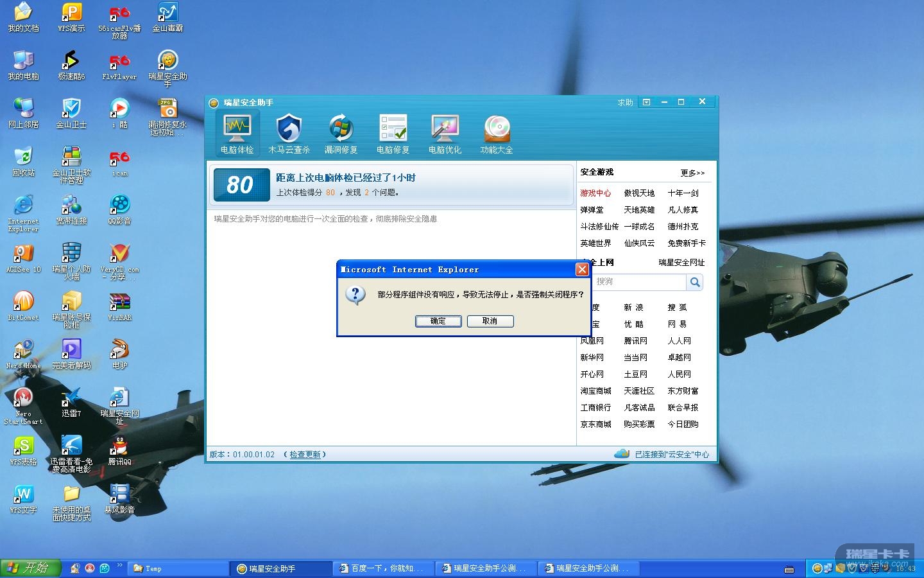
Task: Click the 极速酷6 desktop icon
Action: coord(71,66)
